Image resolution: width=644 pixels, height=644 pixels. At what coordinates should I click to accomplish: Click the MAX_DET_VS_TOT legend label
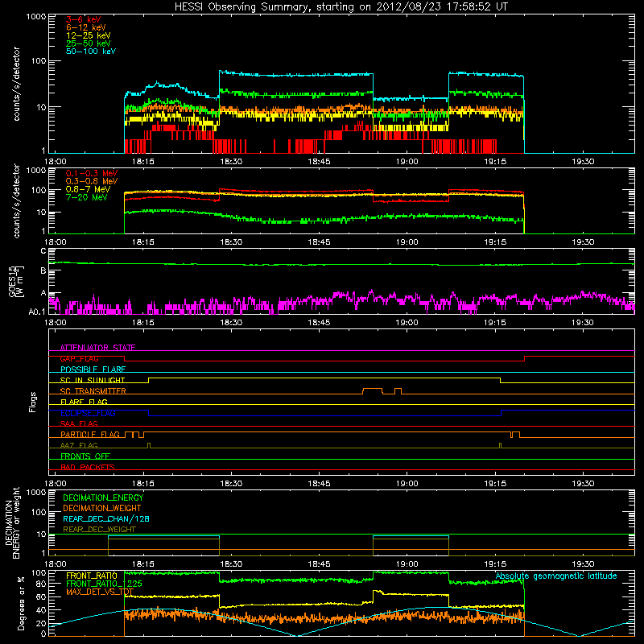(100, 592)
